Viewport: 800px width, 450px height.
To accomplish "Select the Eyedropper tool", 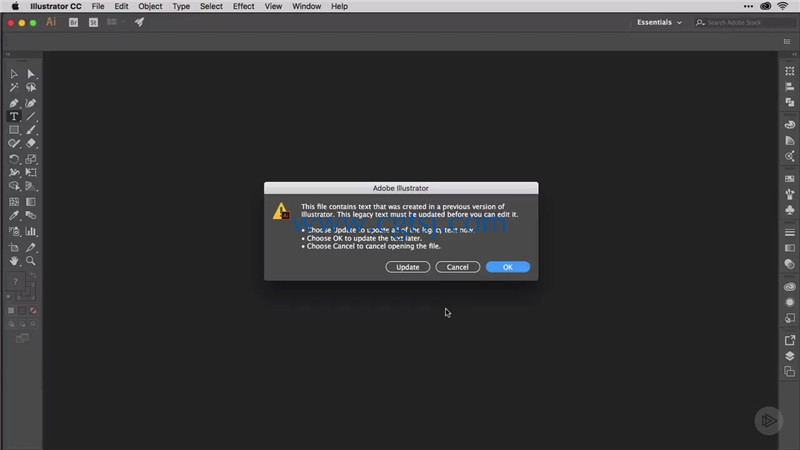I will point(14,215).
